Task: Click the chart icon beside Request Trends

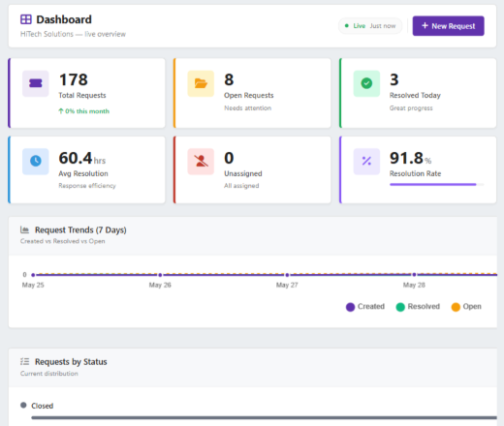Action: tap(24, 229)
